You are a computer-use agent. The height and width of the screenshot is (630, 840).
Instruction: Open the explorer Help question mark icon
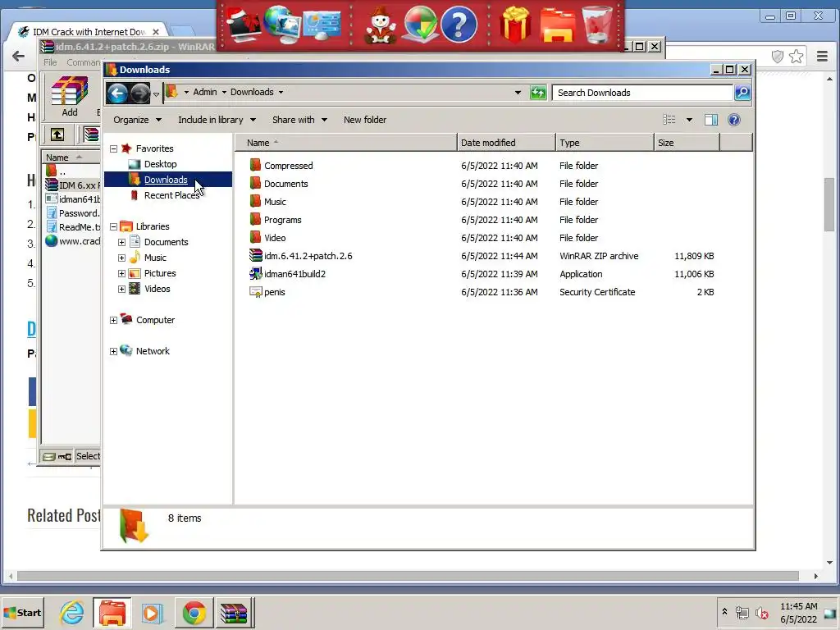tap(734, 120)
